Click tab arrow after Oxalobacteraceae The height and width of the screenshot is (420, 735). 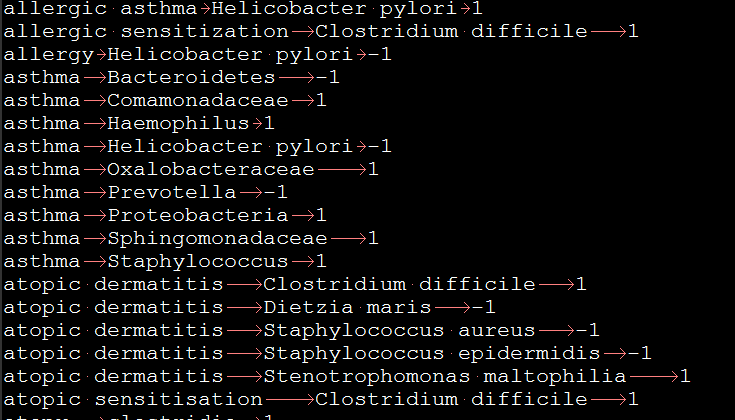click(x=342, y=170)
